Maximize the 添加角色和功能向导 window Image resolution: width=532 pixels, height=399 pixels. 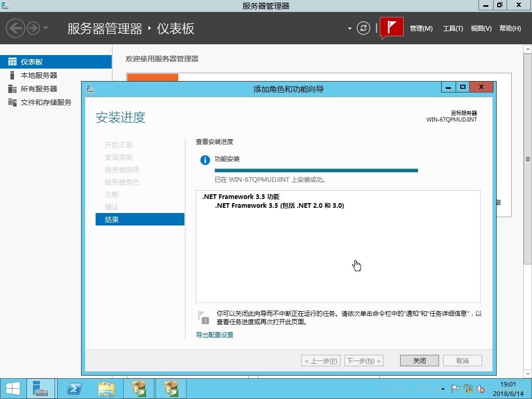[463, 87]
